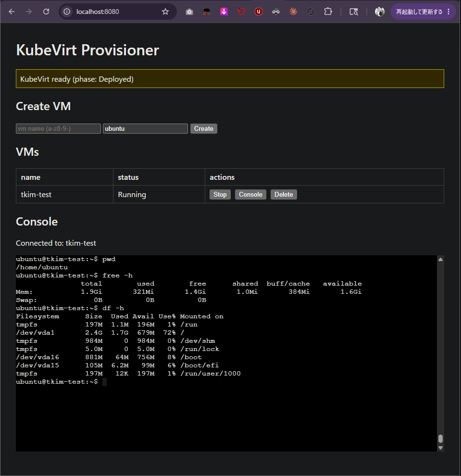
Task: Click the name column header
Action: coord(64,177)
